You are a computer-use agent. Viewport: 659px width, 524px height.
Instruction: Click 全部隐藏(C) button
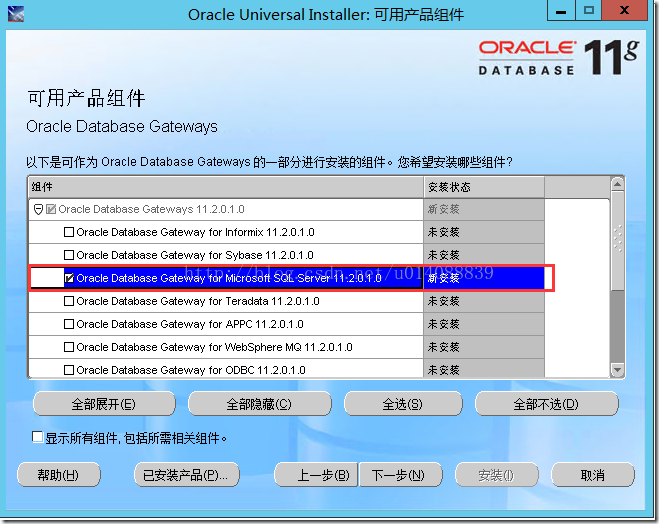click(259, 404)
